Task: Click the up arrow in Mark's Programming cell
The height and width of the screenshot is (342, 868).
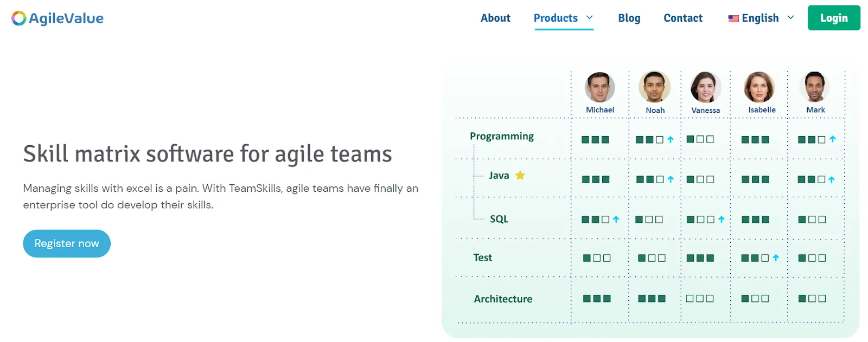Action: tap(833, 139)
